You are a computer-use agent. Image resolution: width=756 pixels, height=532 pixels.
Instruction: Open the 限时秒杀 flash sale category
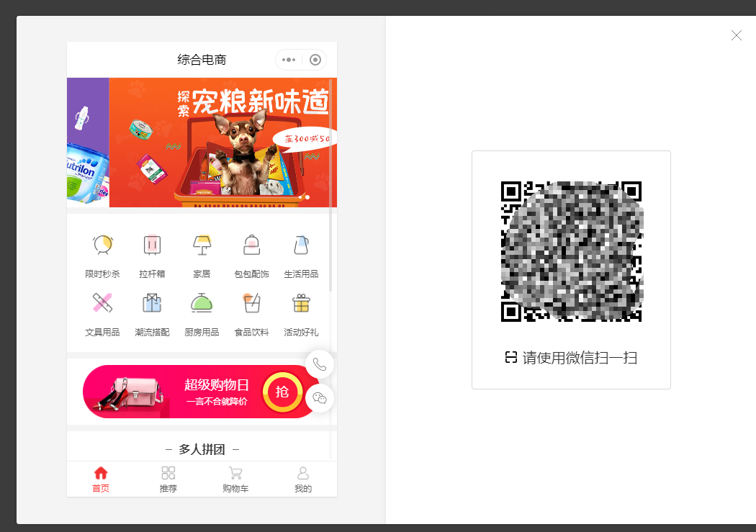[102, 256]
